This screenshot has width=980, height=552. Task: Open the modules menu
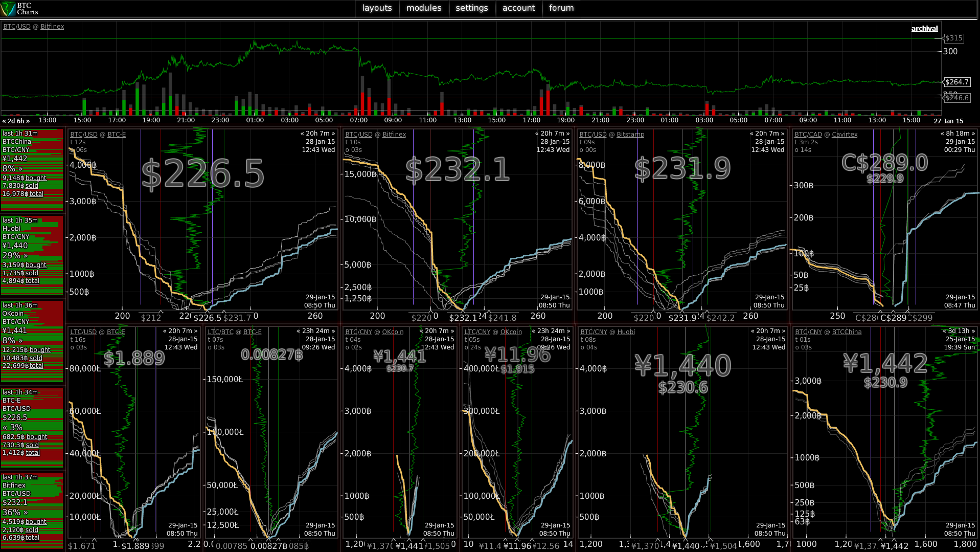pyautogui.click(x=424, y=8)
